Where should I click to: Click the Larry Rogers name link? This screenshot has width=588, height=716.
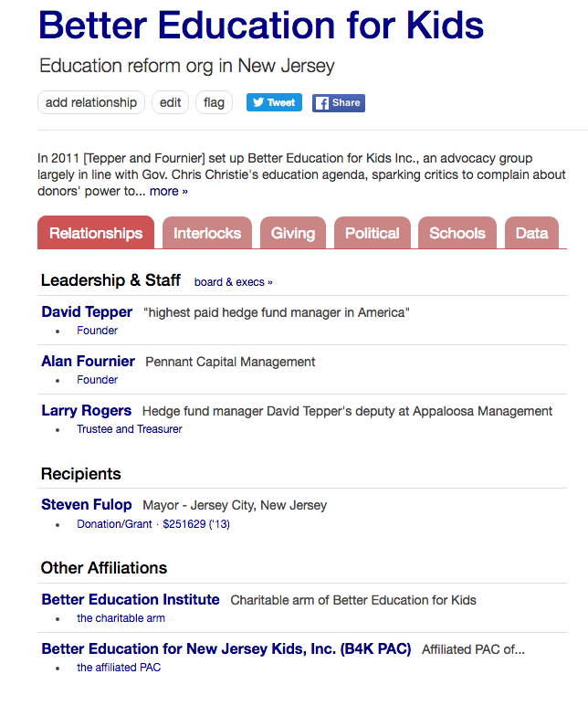pos(86,411)
